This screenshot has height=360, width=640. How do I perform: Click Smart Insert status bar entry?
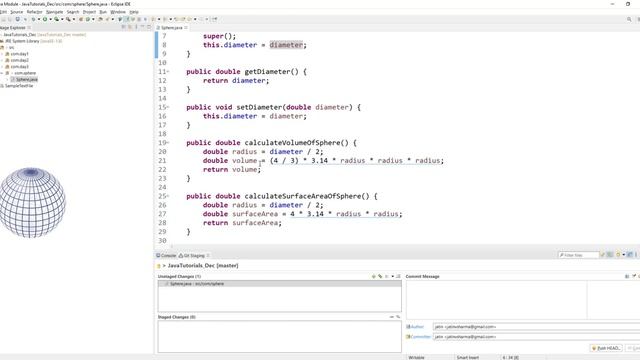[468, 358]
